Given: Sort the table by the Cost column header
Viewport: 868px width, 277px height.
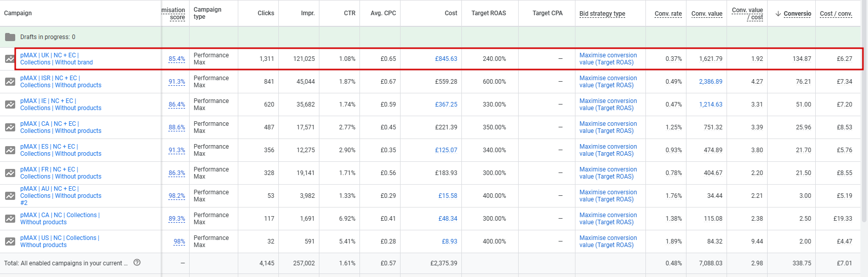Looking at the screenshot, I should click(x=451, y=13).
